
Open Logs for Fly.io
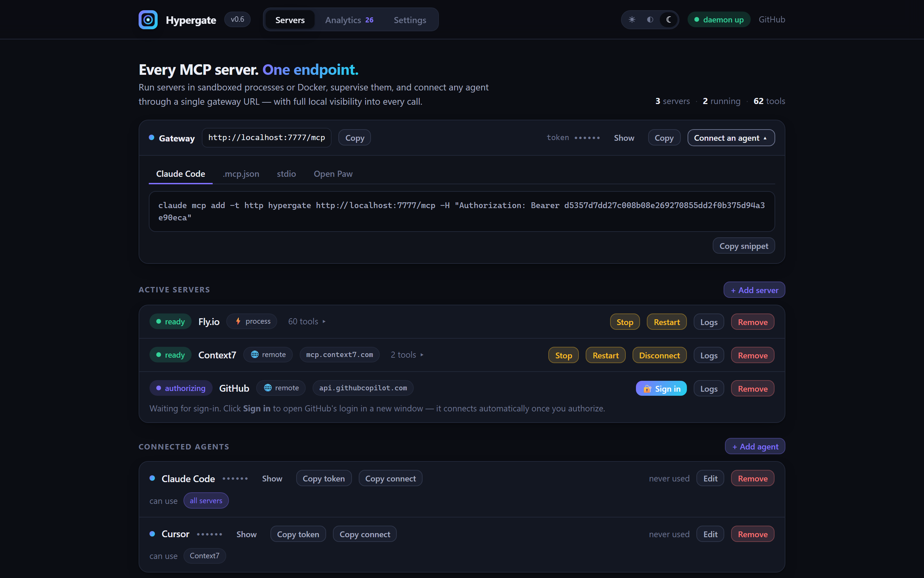[x=709, y=322]
